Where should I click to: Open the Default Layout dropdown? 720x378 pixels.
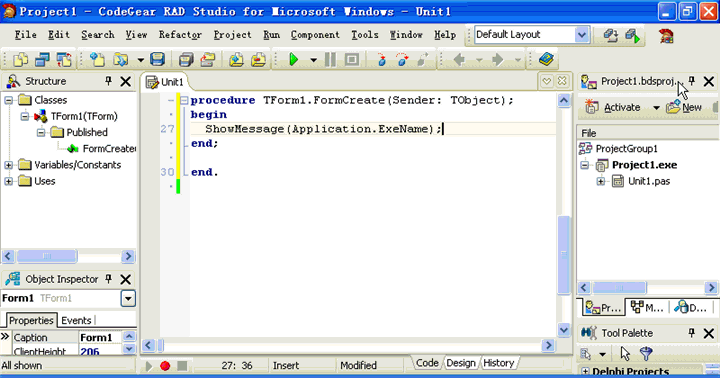[581, 35]
